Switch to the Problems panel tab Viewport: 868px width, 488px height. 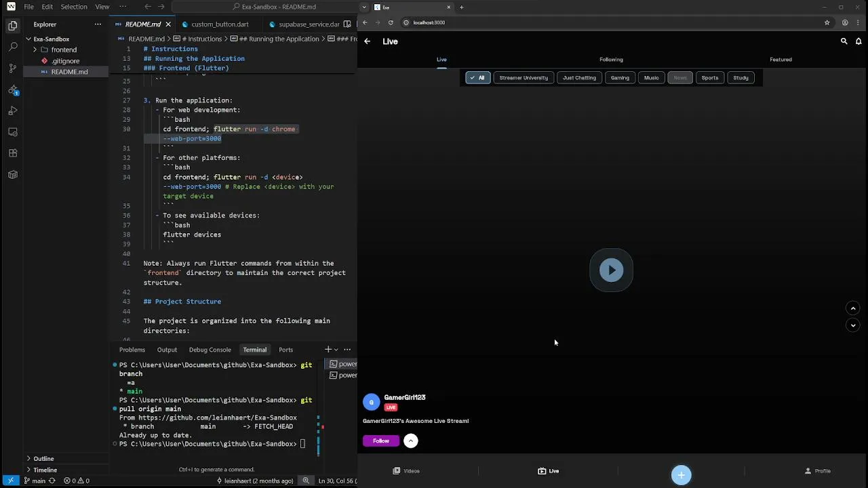[x=132, y=350]
